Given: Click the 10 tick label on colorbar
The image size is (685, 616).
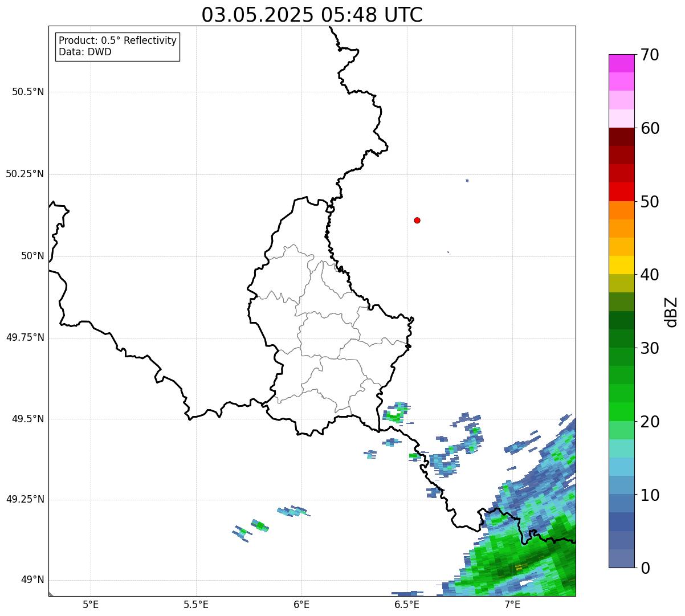Looking at the screenshot, I should coord(650,495).
